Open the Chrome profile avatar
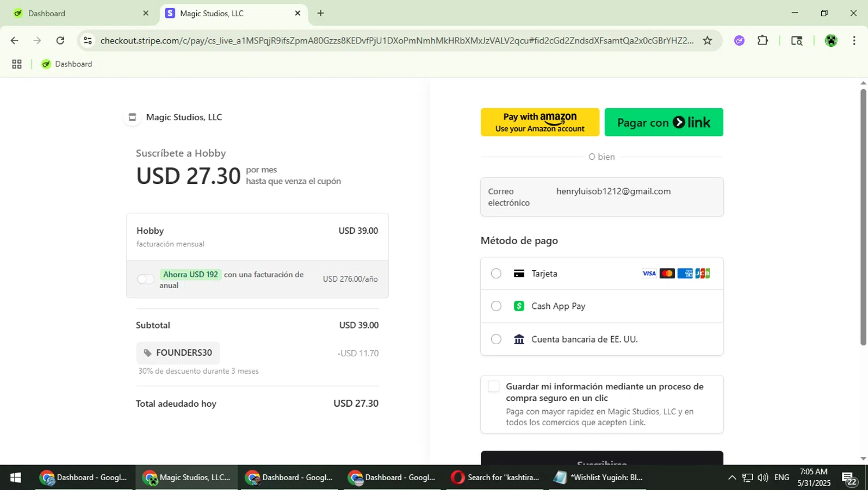Image resolution: width=868 pixels, height=490 pixels. click(x=831, y=40)
